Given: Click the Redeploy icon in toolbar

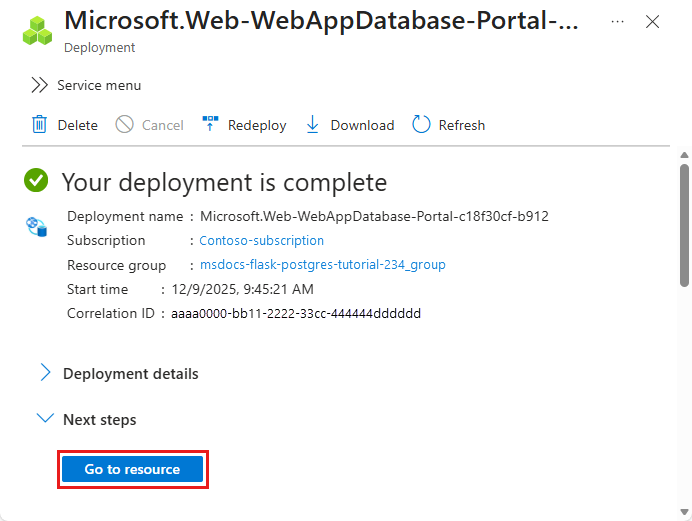Looking at the screenshot, I should pos(210,125).
